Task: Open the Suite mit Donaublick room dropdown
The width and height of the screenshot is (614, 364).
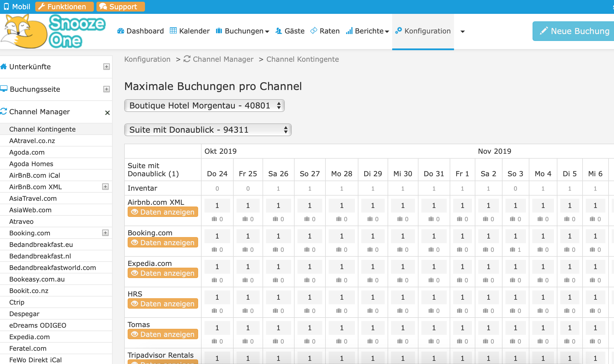Action: (208, 130)
